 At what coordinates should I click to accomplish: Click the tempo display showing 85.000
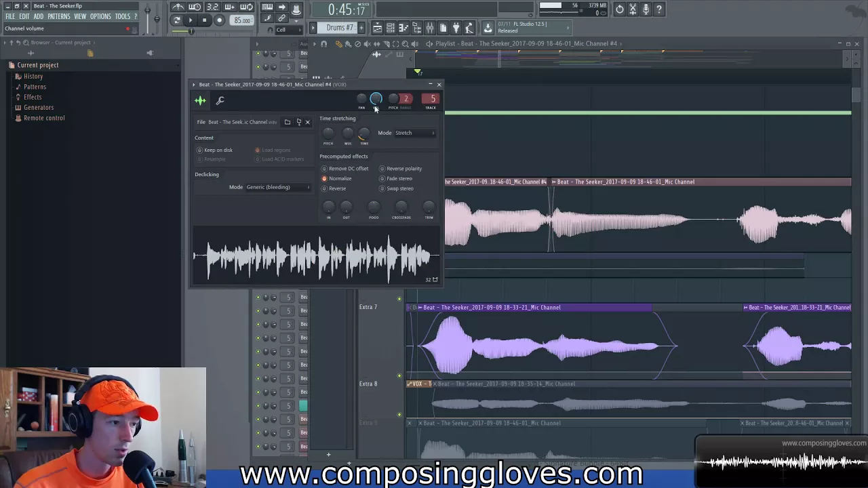point(241,20)
